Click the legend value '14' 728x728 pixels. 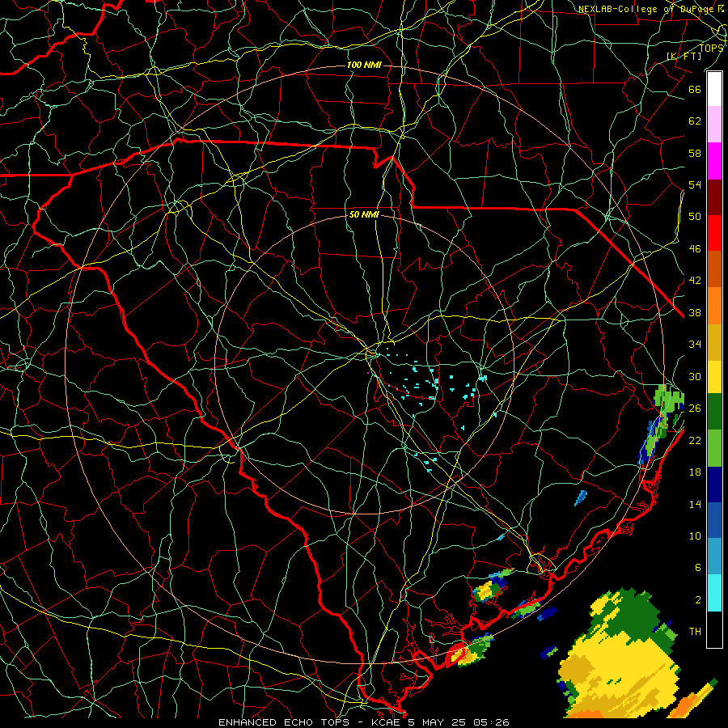click(x=695, y=504)
